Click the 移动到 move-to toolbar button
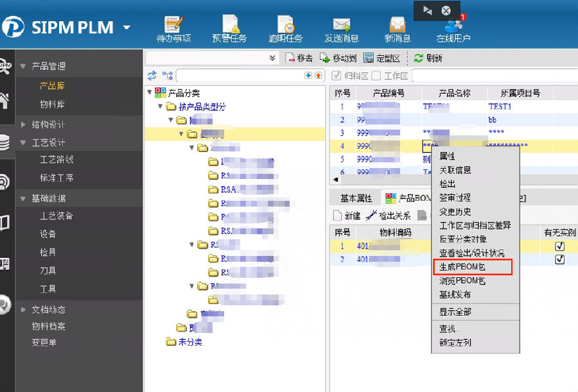Screen dimensions: 578x392 point(338,58)
